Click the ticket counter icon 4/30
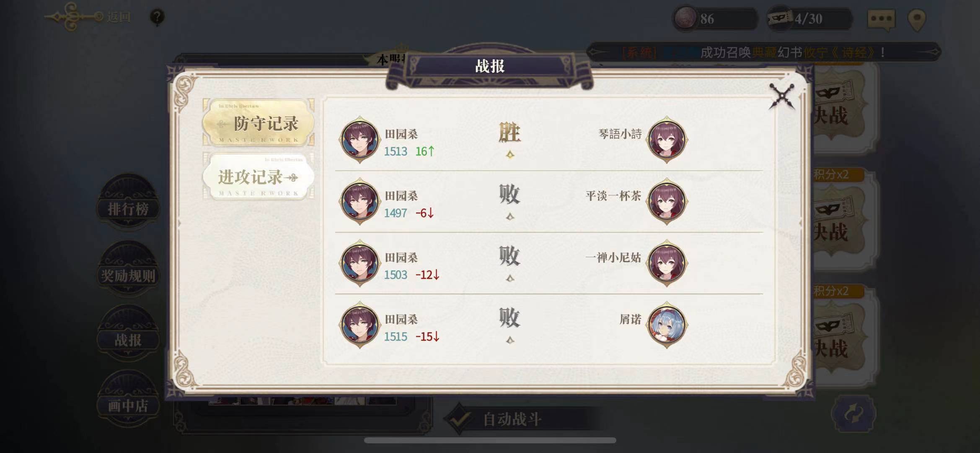Image resolution: width=980 pixels, height=453 pixels. click(x=780, y=18)
